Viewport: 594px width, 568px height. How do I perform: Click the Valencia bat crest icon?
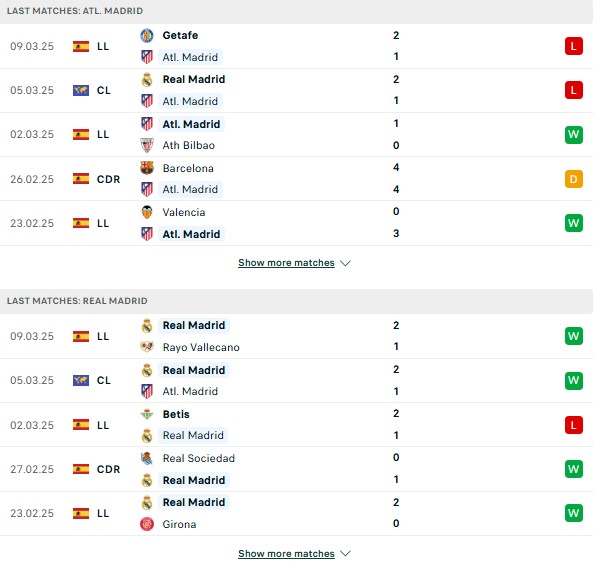click(147, 212)
